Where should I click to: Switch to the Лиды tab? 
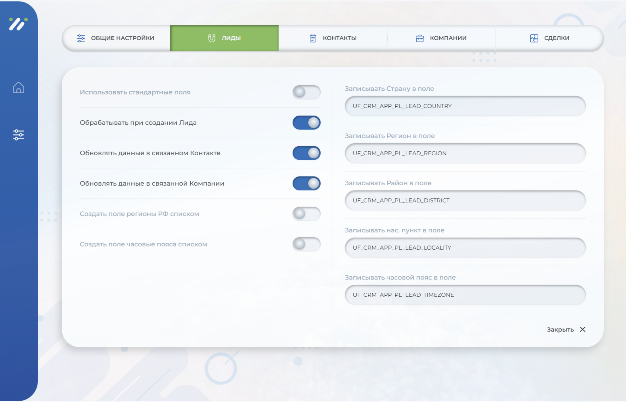pyautogui.click(x=224, y=38)
